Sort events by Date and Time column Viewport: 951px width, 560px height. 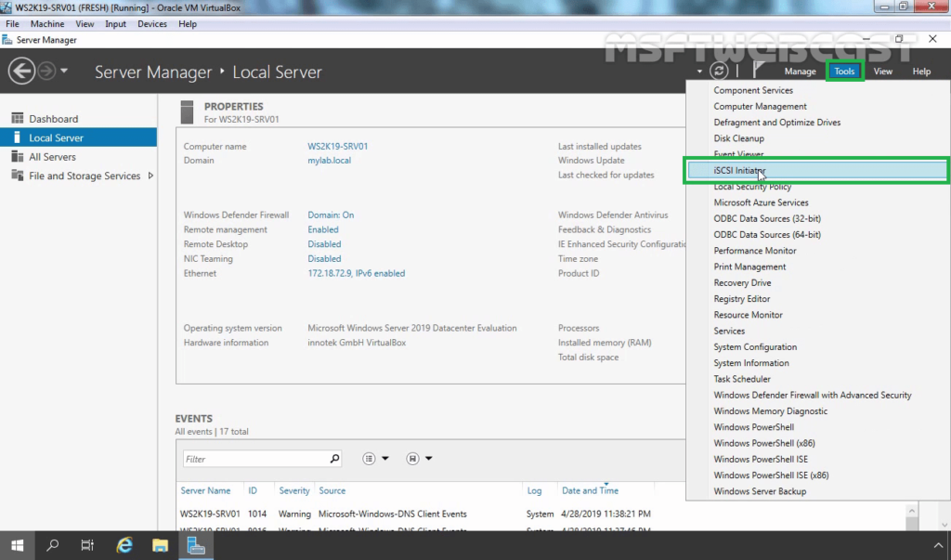point(590,490)
